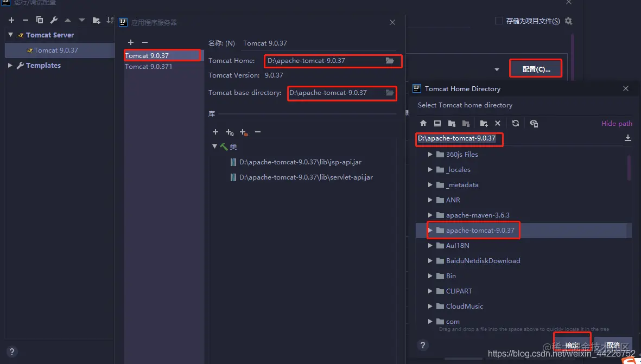Expand 360js Files folder
641x364 pixels.
430,155
